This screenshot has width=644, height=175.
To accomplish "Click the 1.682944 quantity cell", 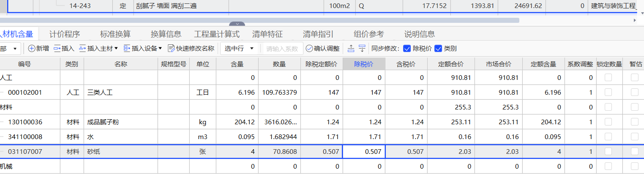I will click(279, 137).
